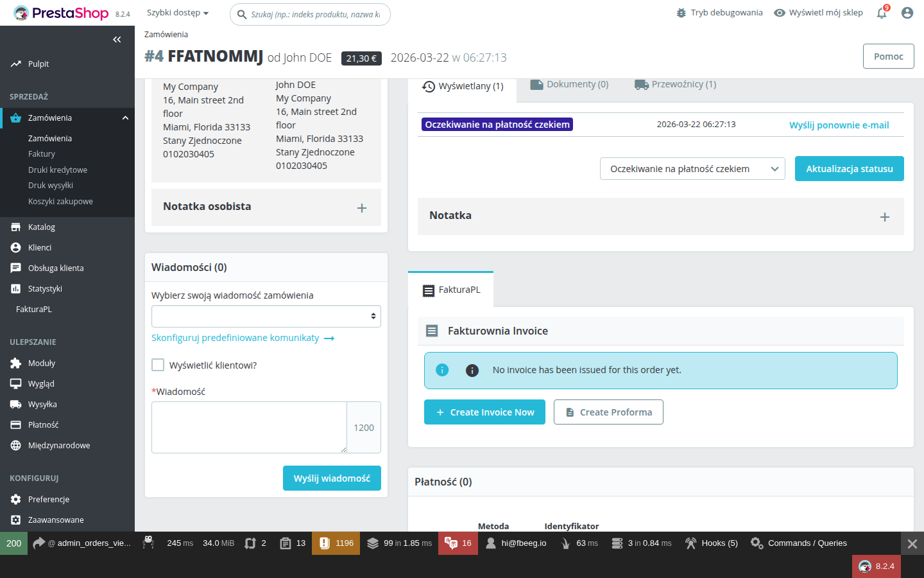
Task: Click Wyślij ponownie e-mail link
Action: pyautogui.click(x=839, y=125)
